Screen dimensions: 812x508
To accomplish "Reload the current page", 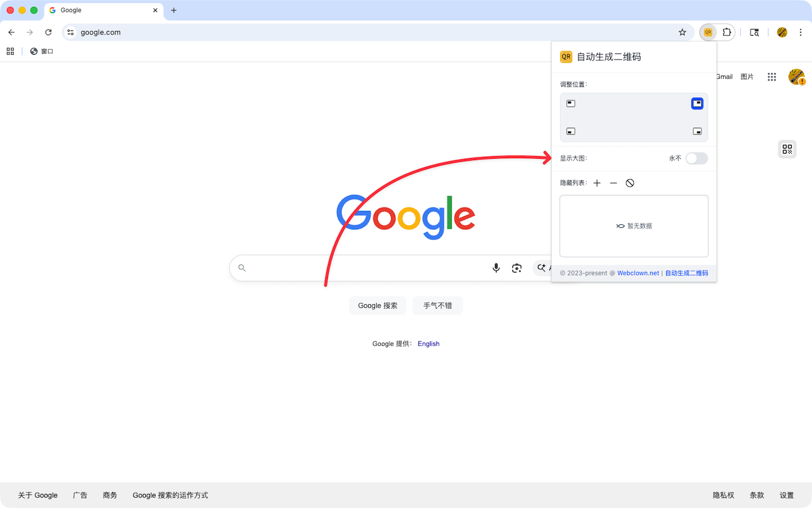I will click(x=48, y=32).
